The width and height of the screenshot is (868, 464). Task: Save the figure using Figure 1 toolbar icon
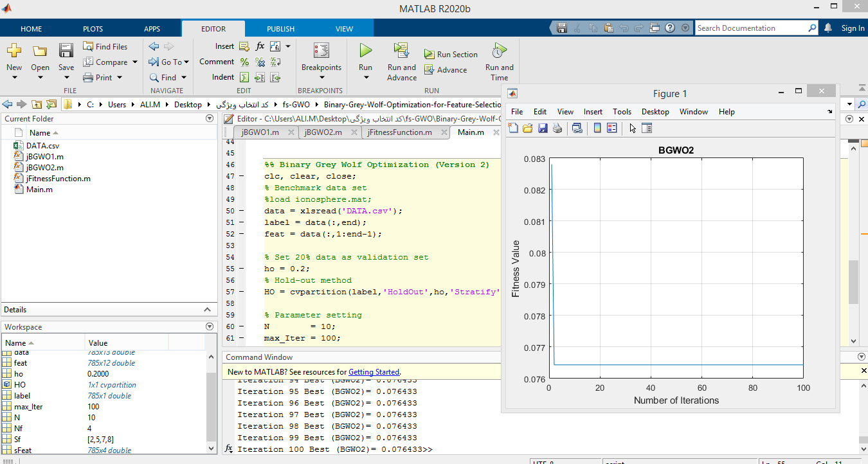coord(543,128)
